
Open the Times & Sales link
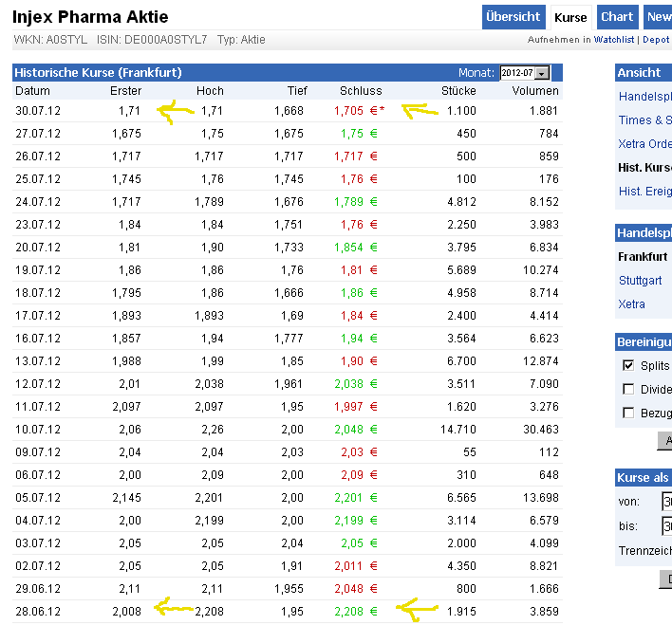pos(644,120)
